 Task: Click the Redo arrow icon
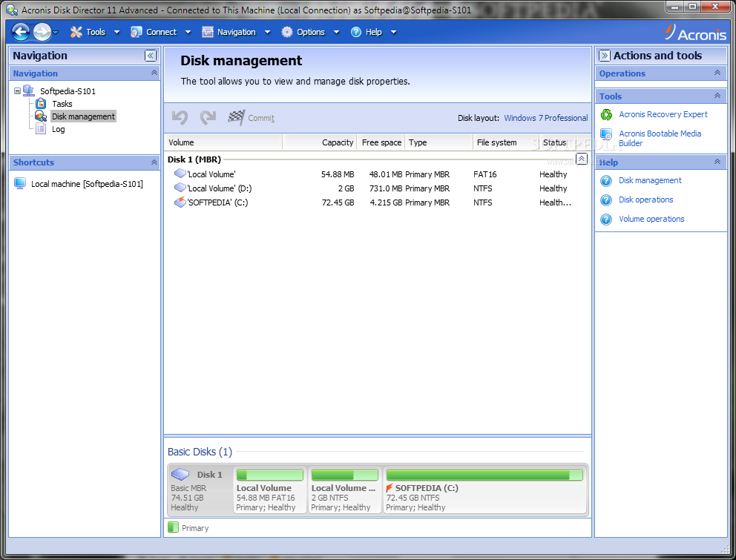[208, 117]
